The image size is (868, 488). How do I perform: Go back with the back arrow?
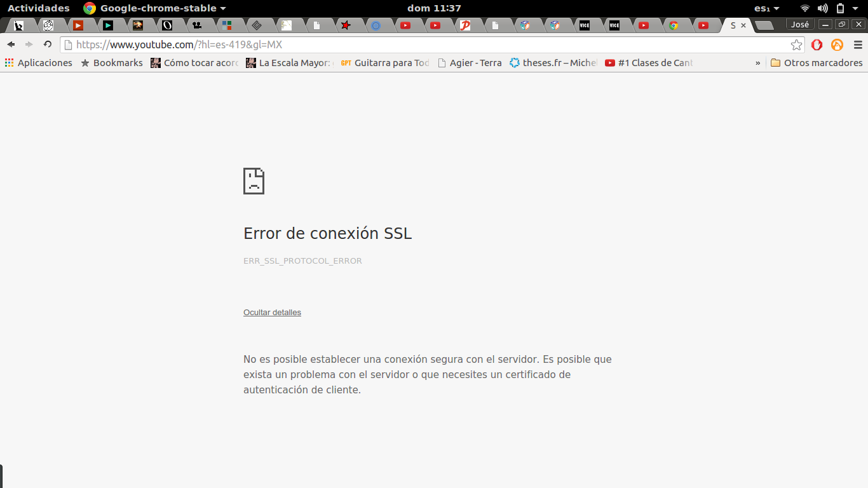11,44
